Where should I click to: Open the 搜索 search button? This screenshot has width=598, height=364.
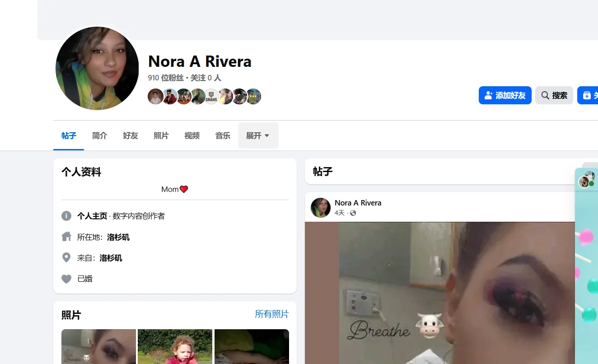[554, 95]
